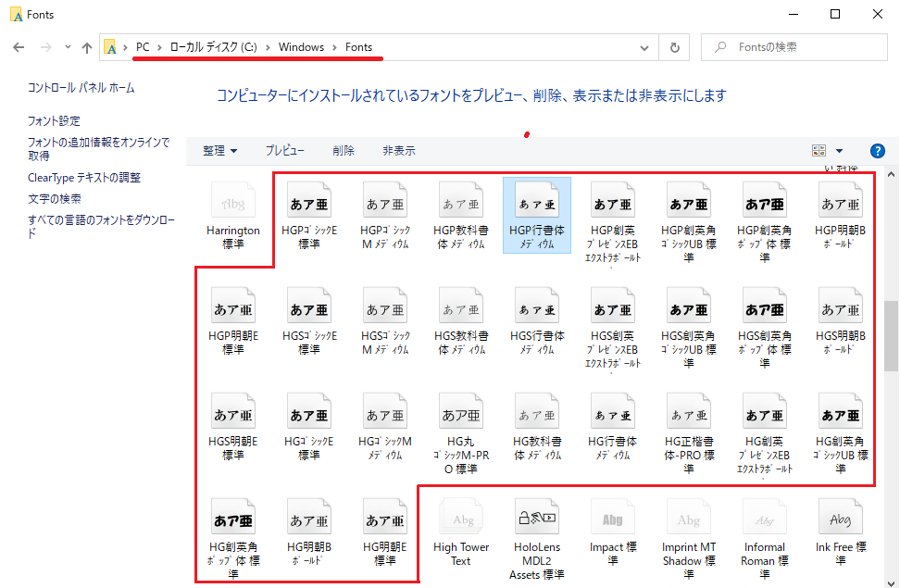
Task: Select the HoloLens MDL2 Assets font icon
Action: click(x=537, y=518)
